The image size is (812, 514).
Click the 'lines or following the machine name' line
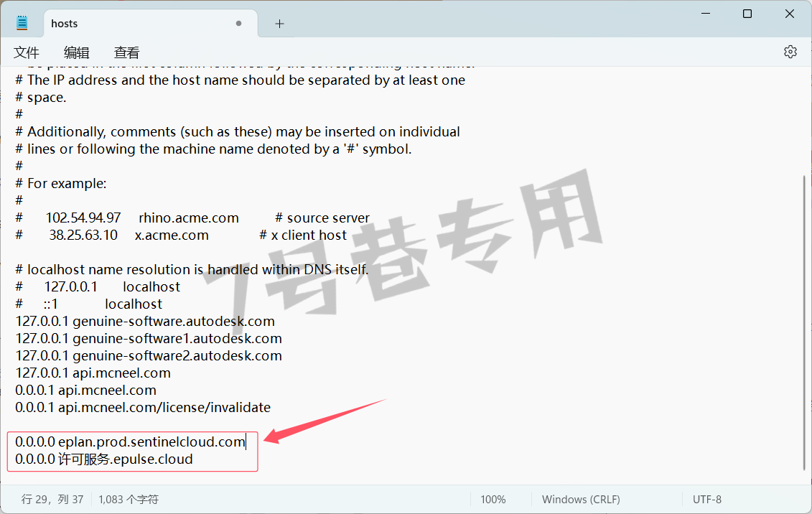[213, 149]
